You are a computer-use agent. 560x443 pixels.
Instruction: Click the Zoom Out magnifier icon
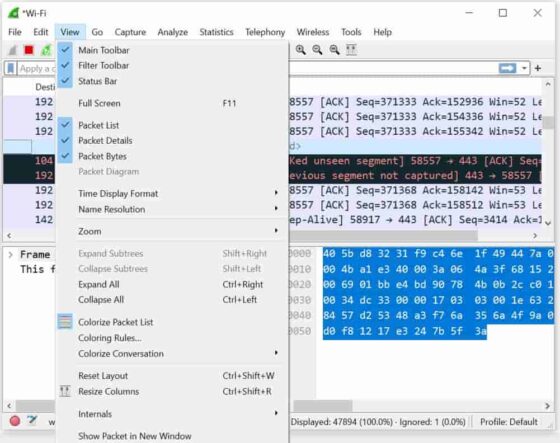[318, 50]
